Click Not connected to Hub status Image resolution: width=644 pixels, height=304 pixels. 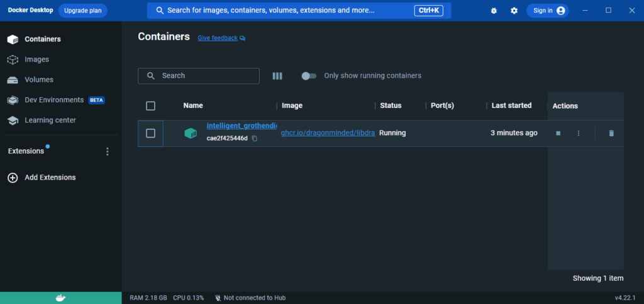[250, 298]
